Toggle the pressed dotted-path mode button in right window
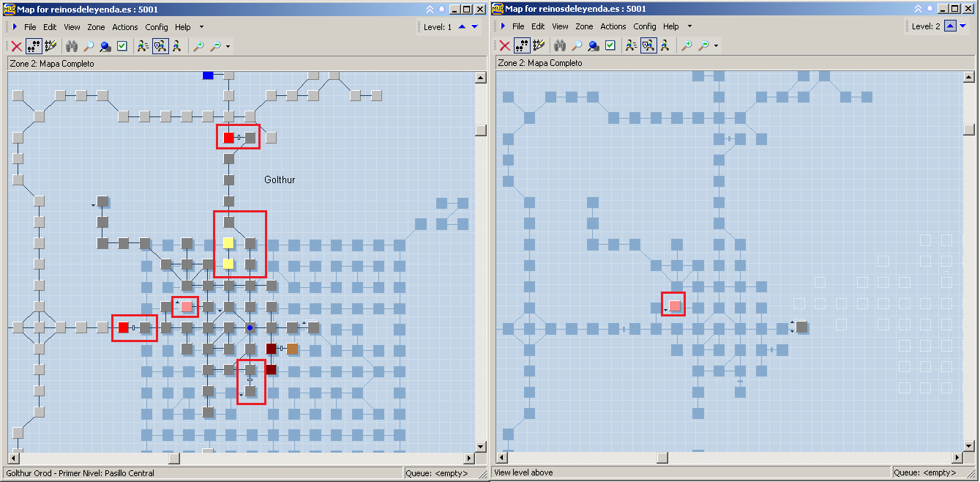This screenshot has width=980, height=482. (x=522, y=46)
